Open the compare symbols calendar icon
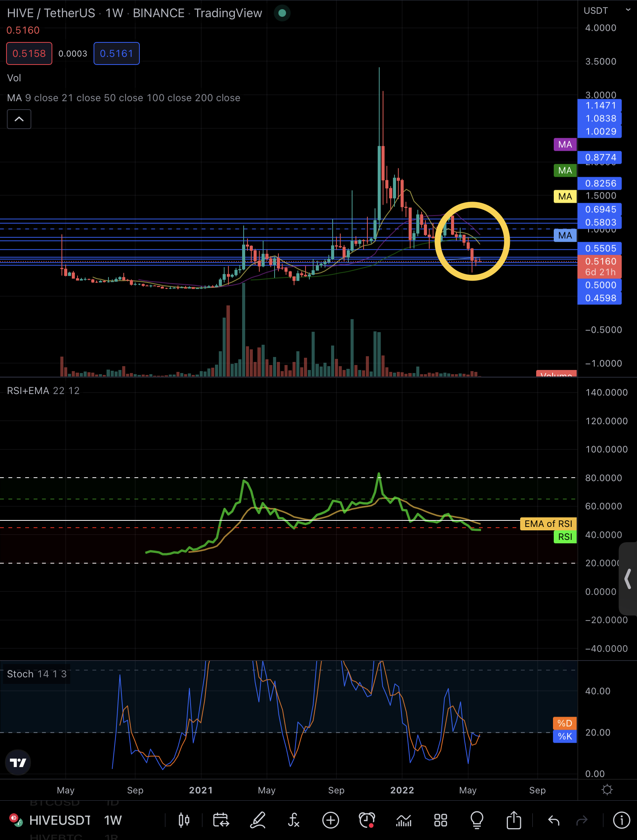 click(221, 820)
